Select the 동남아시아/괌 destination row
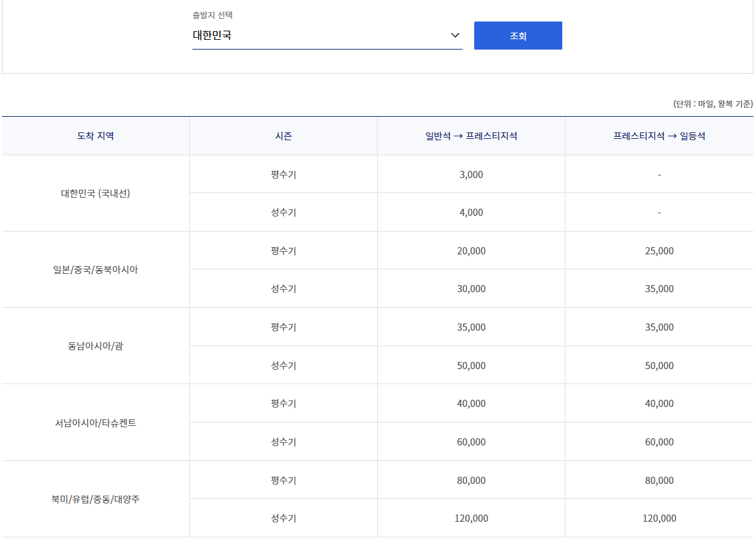 [x=95, y=346]
